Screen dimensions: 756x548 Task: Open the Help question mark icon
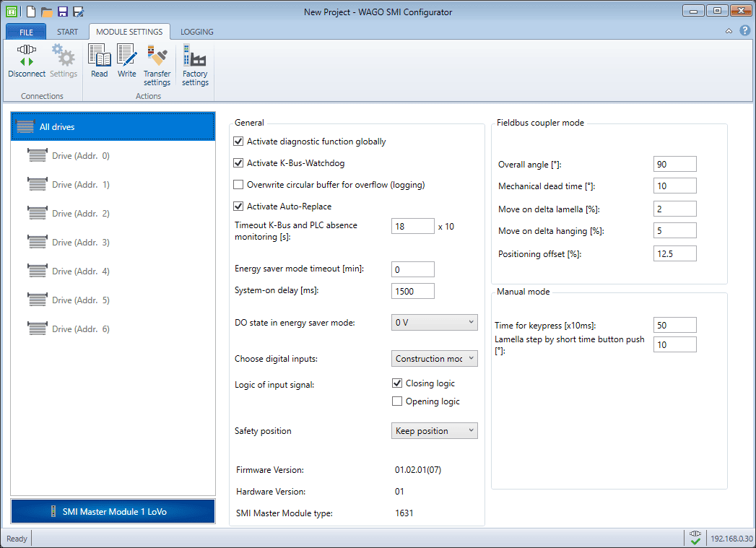point(744,30)
